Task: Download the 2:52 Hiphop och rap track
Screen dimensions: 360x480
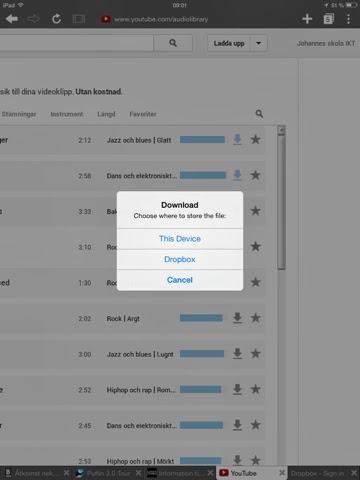Action: pyautogui.click(x=237, y=389)
